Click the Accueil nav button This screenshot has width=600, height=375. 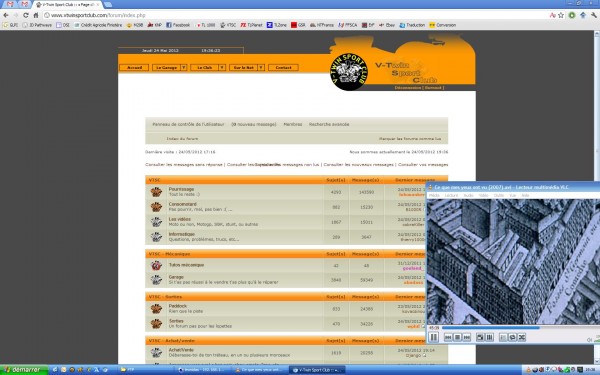134,68
